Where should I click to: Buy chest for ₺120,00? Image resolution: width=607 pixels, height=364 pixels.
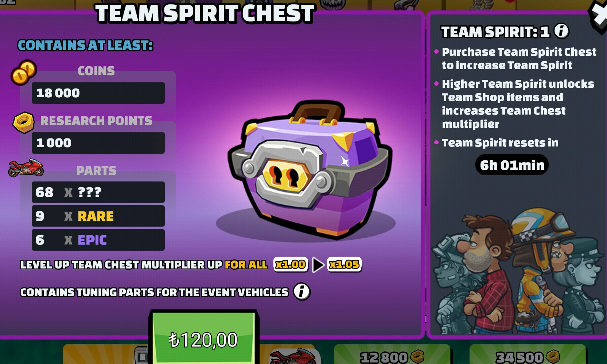tap(203, 338)
